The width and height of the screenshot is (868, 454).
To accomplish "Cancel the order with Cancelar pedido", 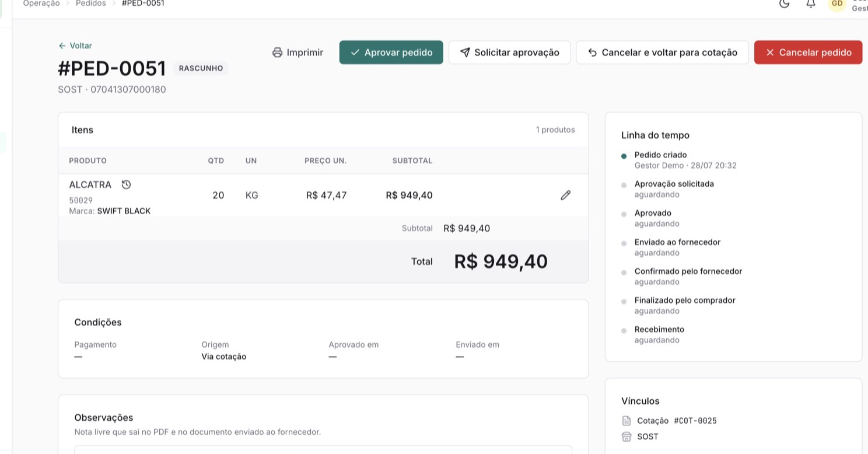I will (808, 53).
